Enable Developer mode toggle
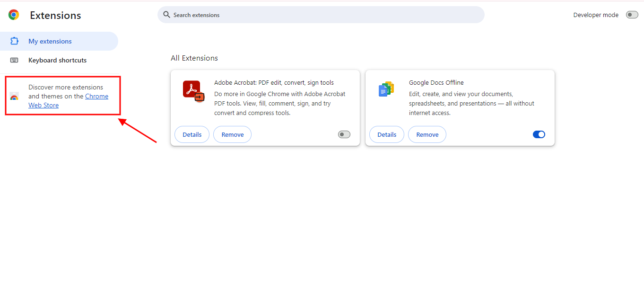Viewport: 644px width, 301px height. tap(632, 15)
